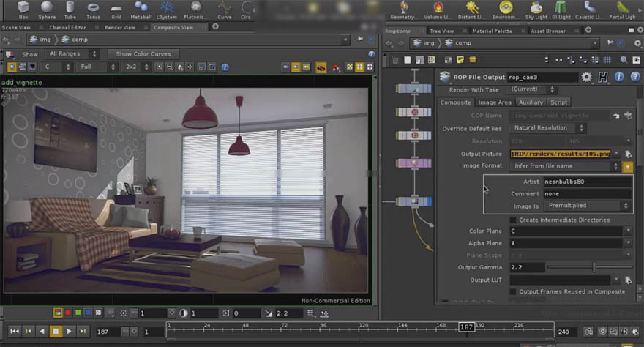Open the Premultiplied Image Is dropdown

587,206
